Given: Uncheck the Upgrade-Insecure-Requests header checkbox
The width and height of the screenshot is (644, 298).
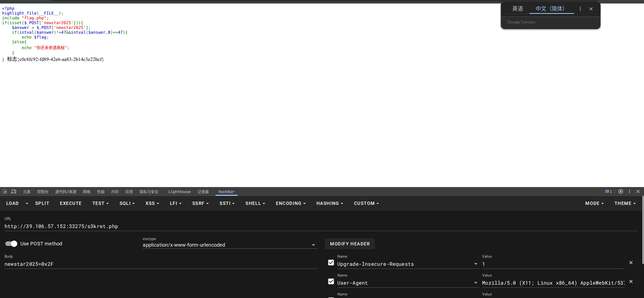Looking at the screenshot, I should point(331,263).
